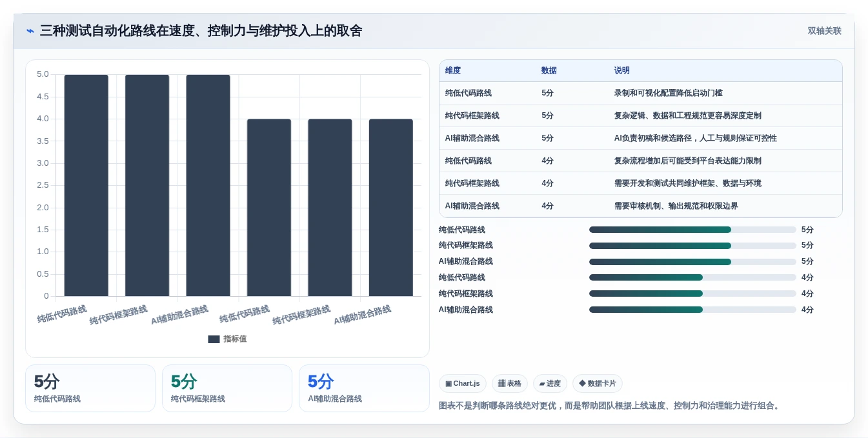Viewport: 868px width, 438px height.
Task: Select the 进度 chip
Action: point(550,384)
